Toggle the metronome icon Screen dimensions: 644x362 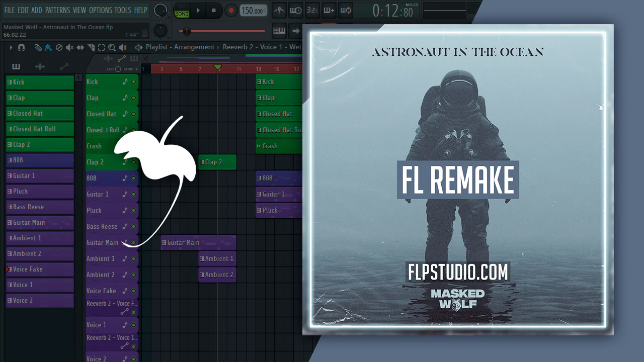click(x=279, y=10)
